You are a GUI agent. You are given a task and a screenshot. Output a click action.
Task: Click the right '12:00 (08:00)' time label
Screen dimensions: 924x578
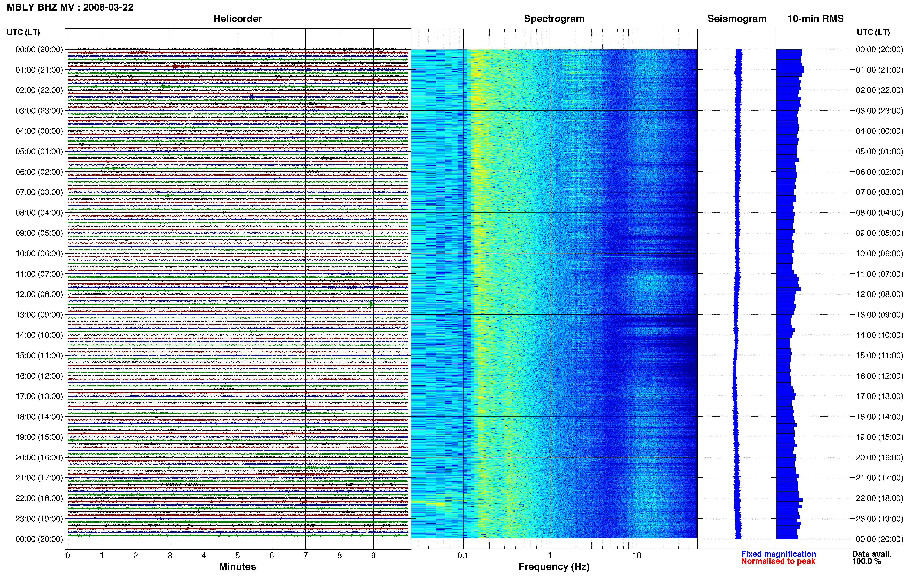[x=879, y=294]
